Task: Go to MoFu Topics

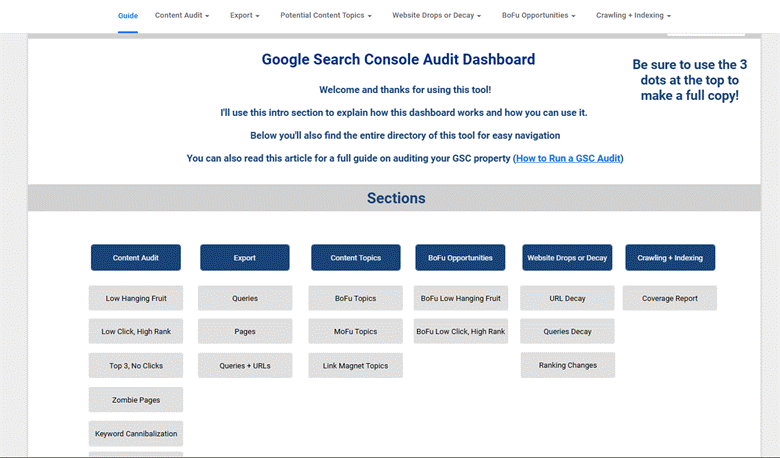Action: point(356,331)
